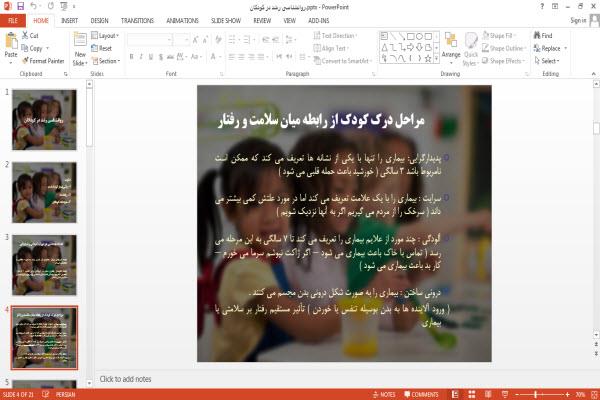Open the font color picker
This screenshot has width=600, height=400.
215,57
